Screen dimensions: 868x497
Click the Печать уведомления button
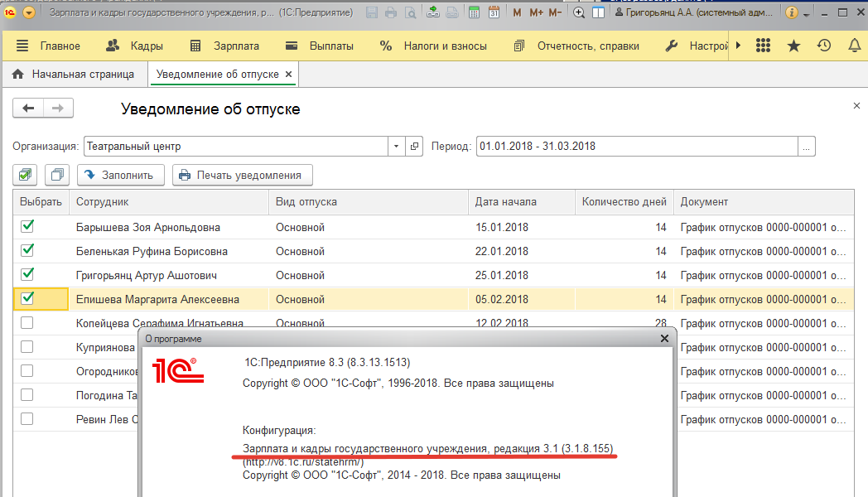pyautogui.click(x=243, y=175)
